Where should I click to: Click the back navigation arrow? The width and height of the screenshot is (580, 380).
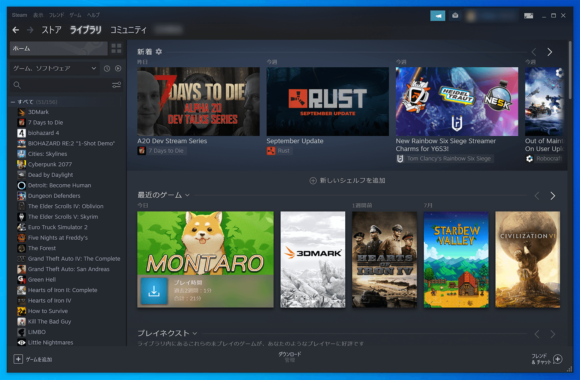tap(16, 30)
